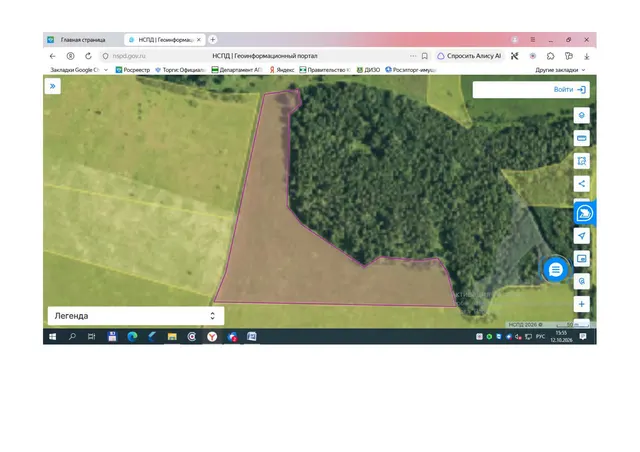Open the Департамент bookmark

[237, 70]
